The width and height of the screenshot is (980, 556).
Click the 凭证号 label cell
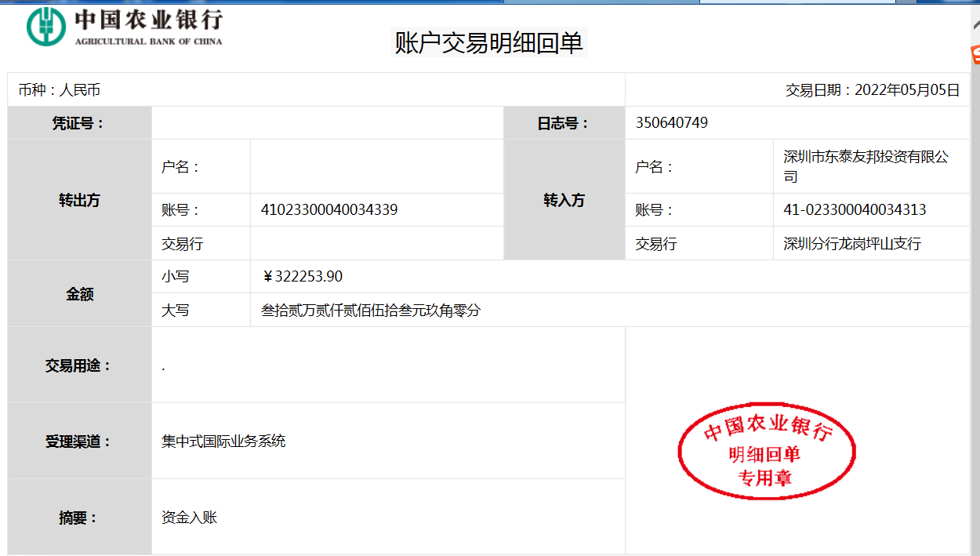(x=79, y=123)
